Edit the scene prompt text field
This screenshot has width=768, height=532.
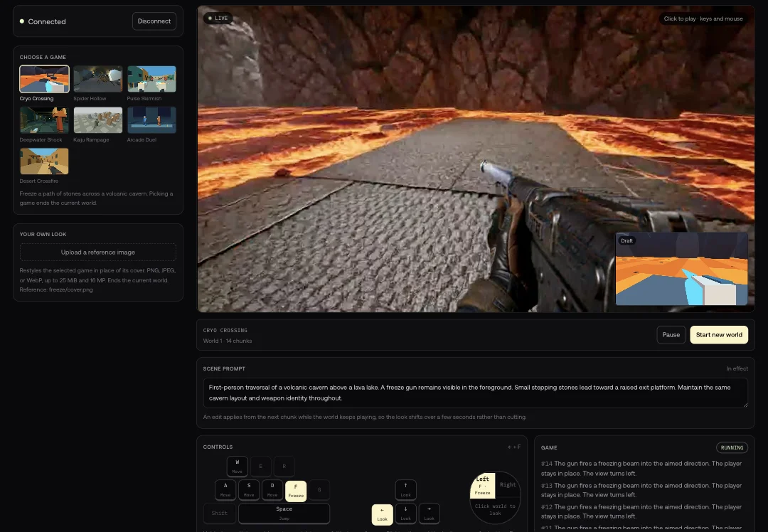(x=476, y=393)
